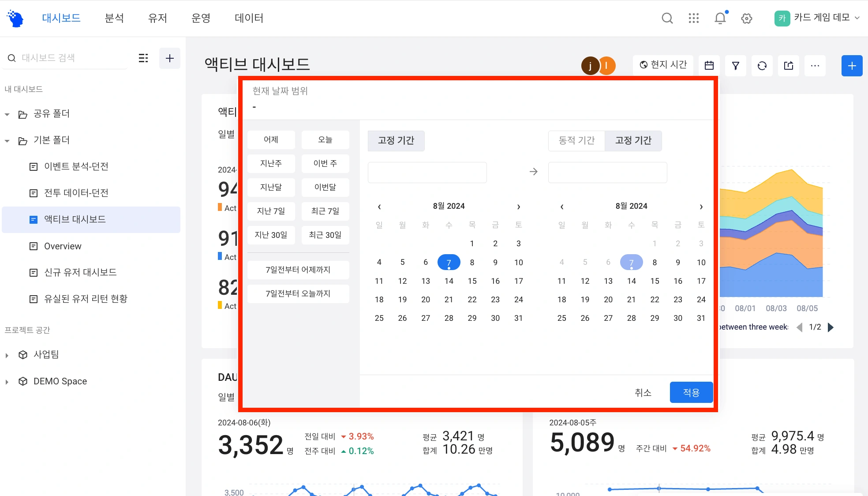
Task: Select the 오늘 quick range
Action: pos(325,140)
